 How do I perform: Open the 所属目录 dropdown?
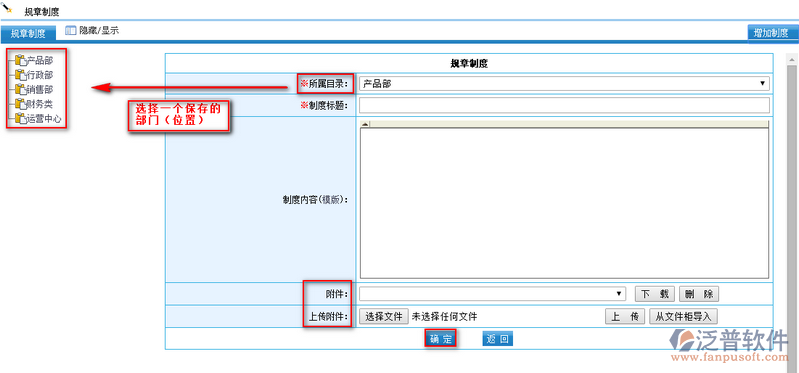pyautogui.click(x=564, y=84)
